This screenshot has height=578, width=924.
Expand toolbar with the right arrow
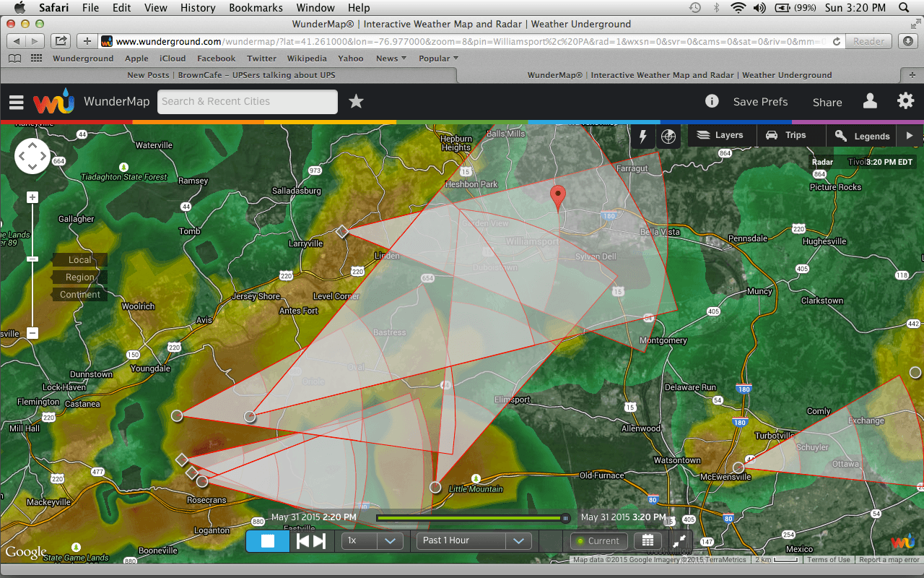click(910, 136)
